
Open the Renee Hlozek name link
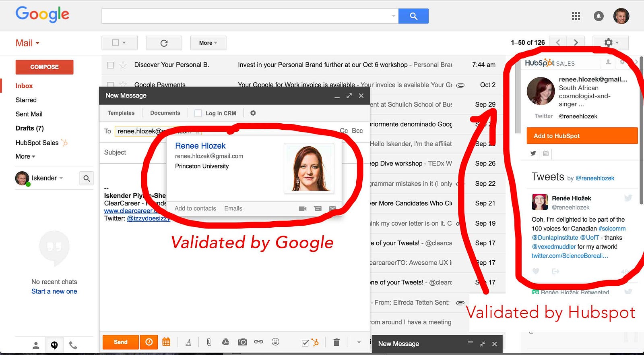[200, 146]
